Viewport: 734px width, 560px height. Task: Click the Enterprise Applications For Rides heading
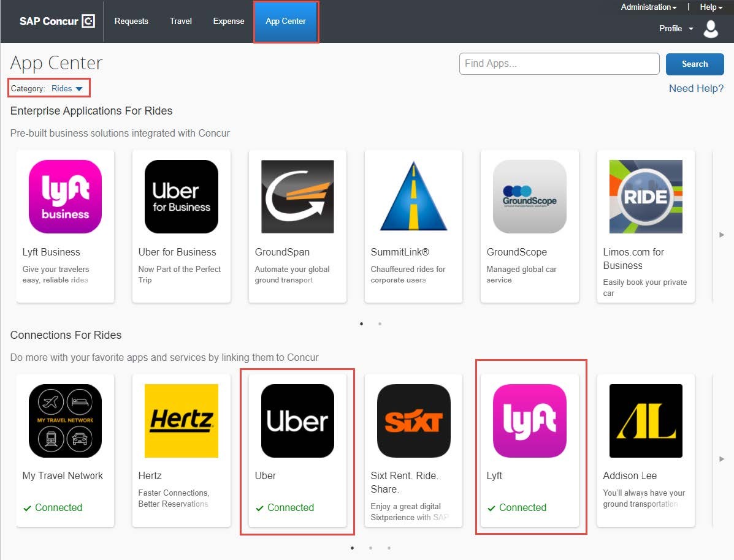pos(91,111)
